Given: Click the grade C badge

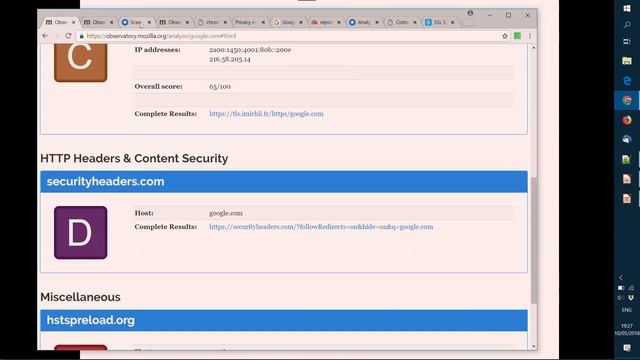Looking at the screenshot, I should (80, 62).
